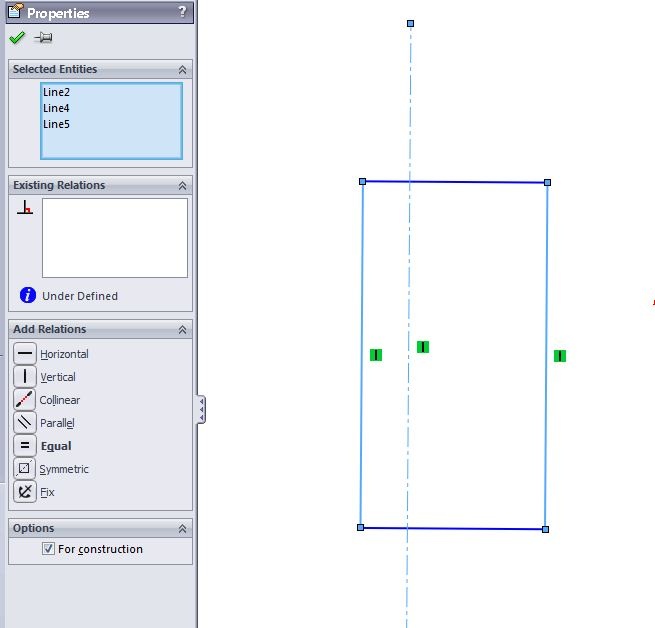This screenshot has width=655, height=628.
Task: Click the Equal relation label
Action: pyautogui.click(x=56, y=446)
